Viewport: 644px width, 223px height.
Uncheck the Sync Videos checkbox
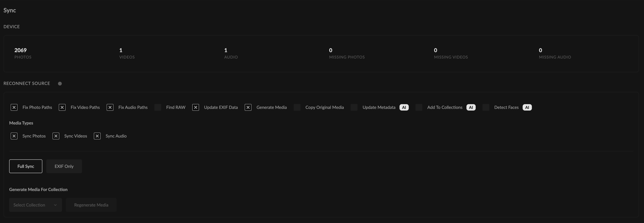pyautogui.click(x=56, y=136)
